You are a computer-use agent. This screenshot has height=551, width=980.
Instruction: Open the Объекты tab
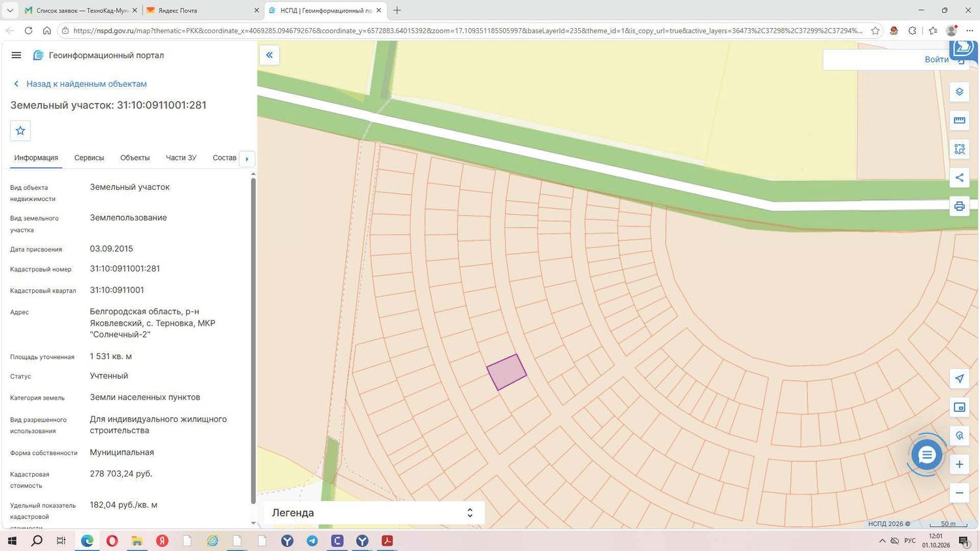pos(135,158)
